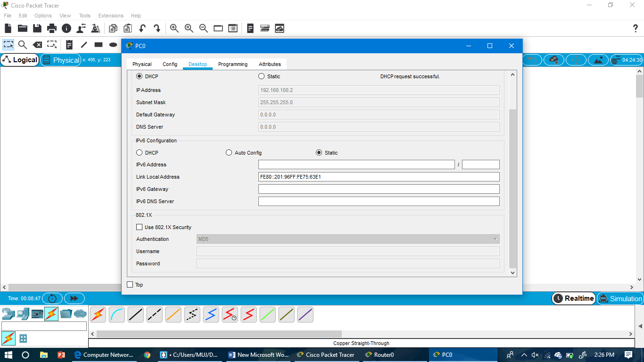The image size is (644, 362).
Task: Select the Inspect magnifying glass tool
Action: 22,44
